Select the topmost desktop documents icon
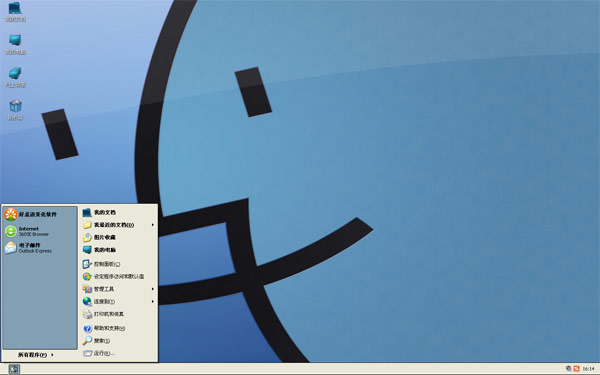Screen dimensions: 600x375 [15, 11]
